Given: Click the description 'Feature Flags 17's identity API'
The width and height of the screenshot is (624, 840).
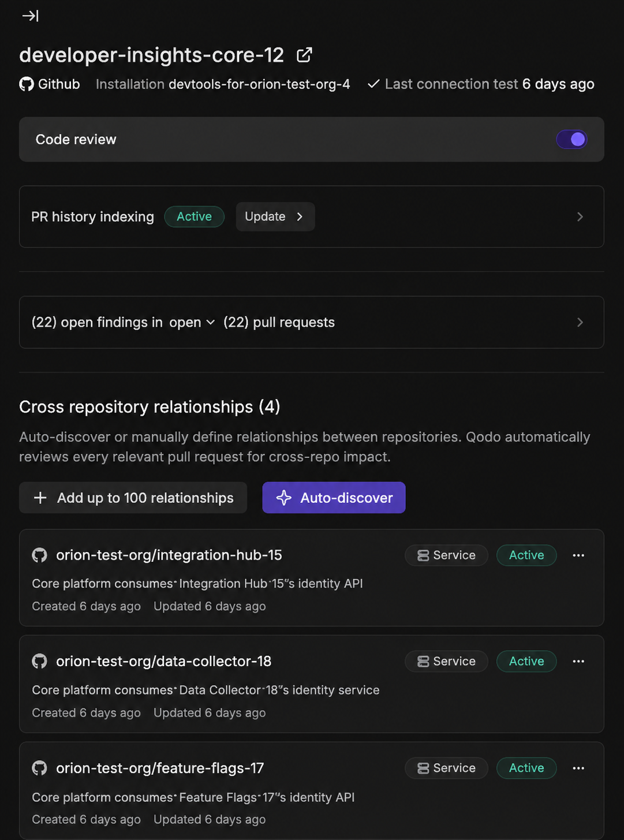Looking at the screenshot, I should click(x=267, y=797).
